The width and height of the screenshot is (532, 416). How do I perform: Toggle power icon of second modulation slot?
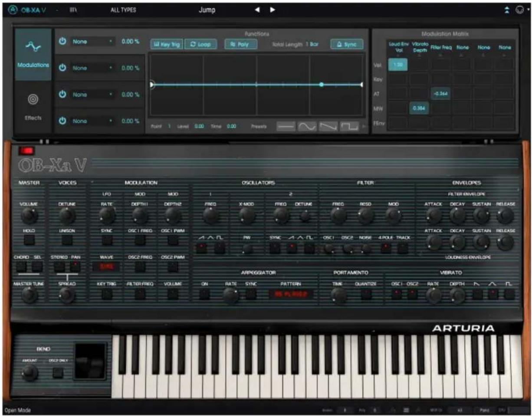pos(62,68)
